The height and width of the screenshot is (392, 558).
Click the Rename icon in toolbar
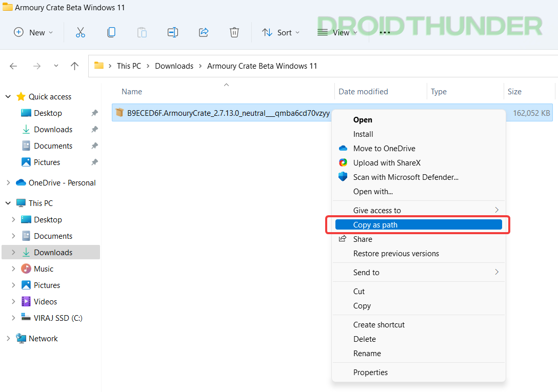pyautogui.click(x=173, y=32)
